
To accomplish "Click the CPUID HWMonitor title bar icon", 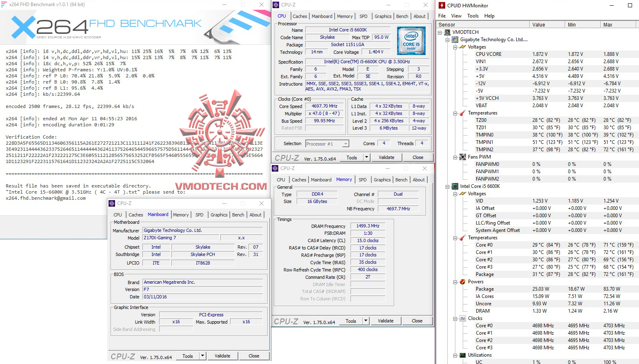I will [442, 5].
